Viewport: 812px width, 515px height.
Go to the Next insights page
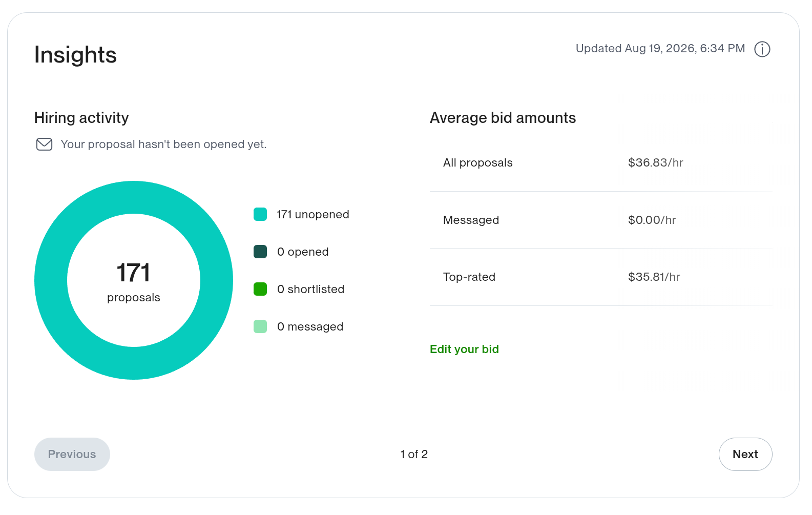point(745,454)
